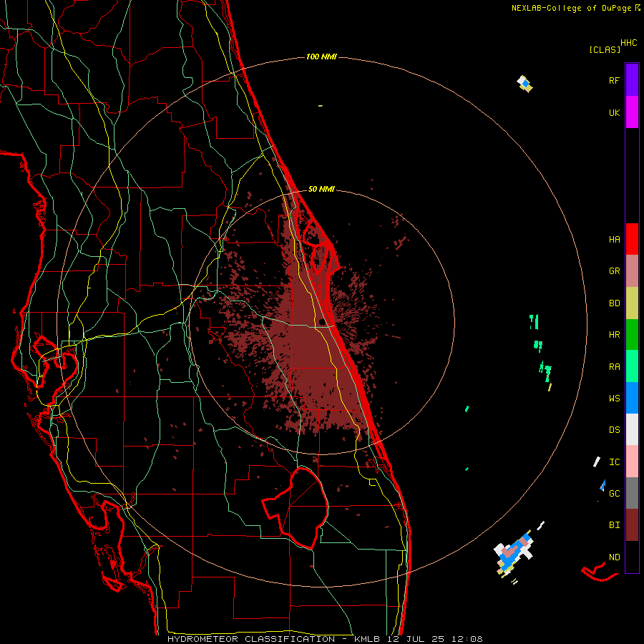Screen dimensions: 644x644
Task: Click the RA legend label
Action: (x=614, y=367)
